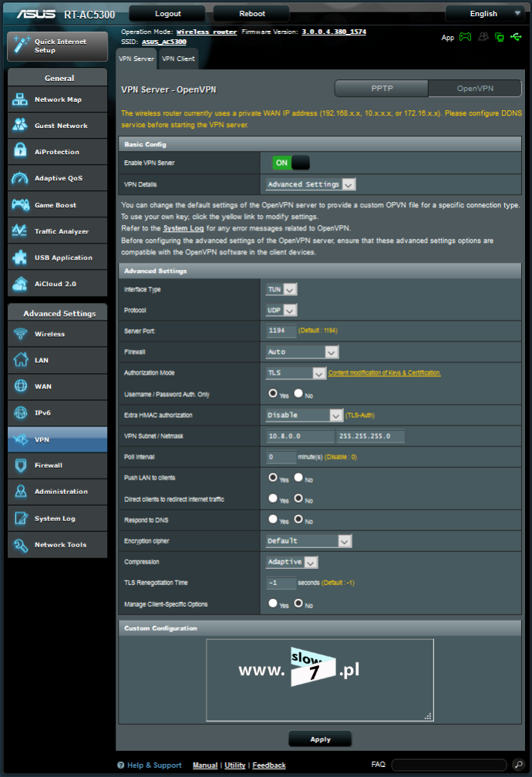This screenshot has width=532, height=777.
Task: Switch to the VPN Client tab
Action: [x=179, y=59]
